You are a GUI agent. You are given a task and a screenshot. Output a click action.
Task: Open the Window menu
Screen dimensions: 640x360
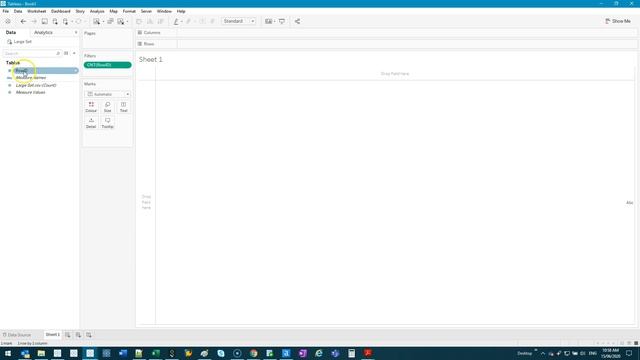click(x=164, y=11)
